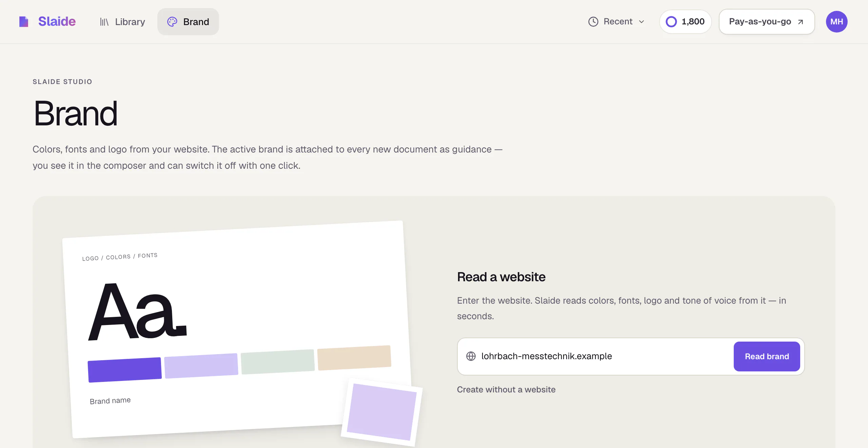Expand the Recent dropdown chevron
The width and height of the screenshot is (868, 448).
click(642, 22)
